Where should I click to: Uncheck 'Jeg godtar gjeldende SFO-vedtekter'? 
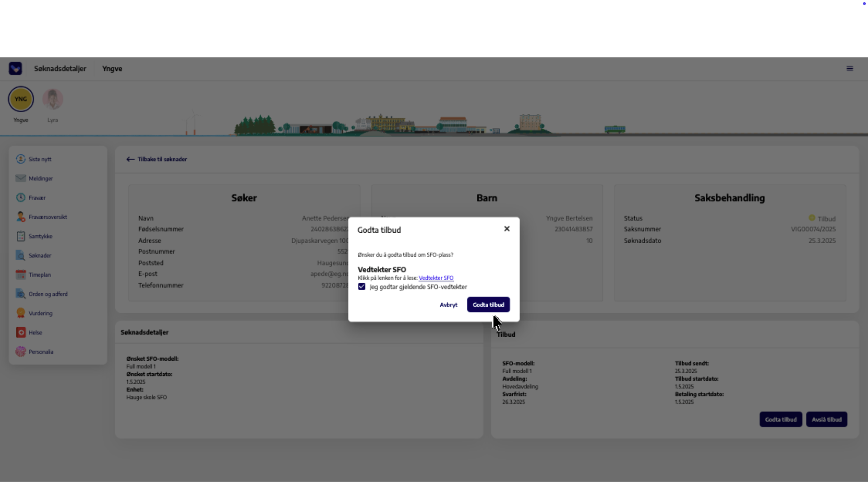[x=362, y=287]
